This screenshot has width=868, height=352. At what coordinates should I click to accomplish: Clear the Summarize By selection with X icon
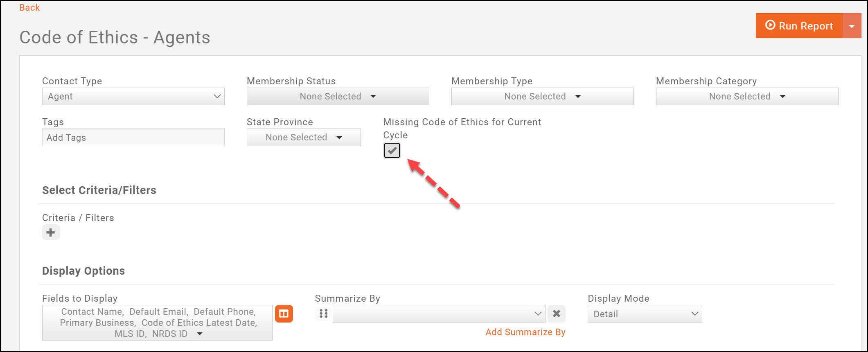coord(557,314)
